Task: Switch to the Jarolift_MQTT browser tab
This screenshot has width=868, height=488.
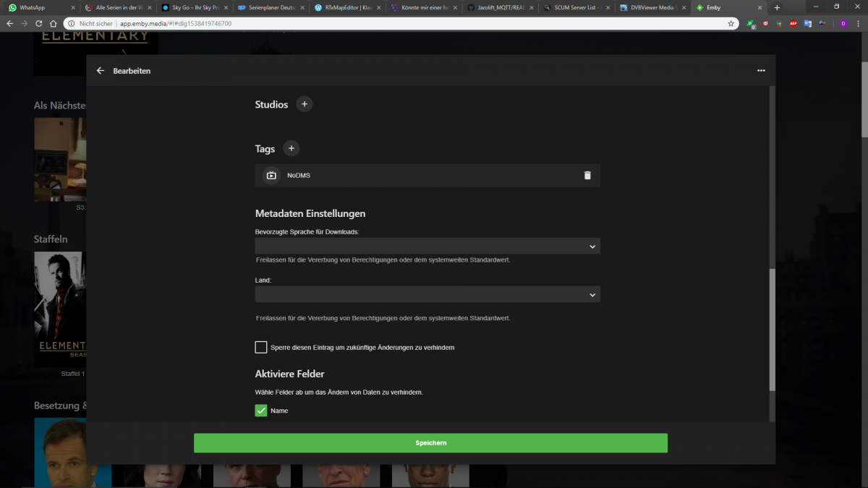Action: tap(501, 7)
